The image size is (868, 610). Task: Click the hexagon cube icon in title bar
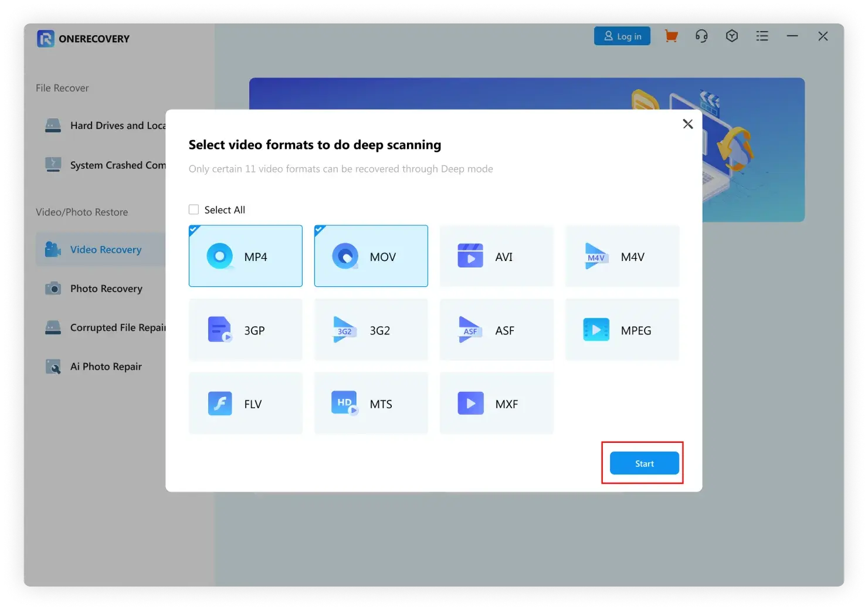click(x=731, y=36)
